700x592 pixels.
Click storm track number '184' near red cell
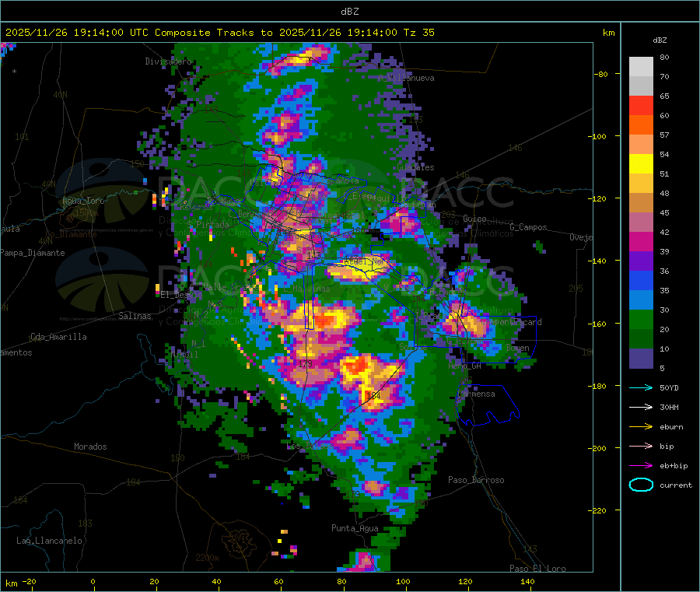pyautogui.click(x=373, y=395)
